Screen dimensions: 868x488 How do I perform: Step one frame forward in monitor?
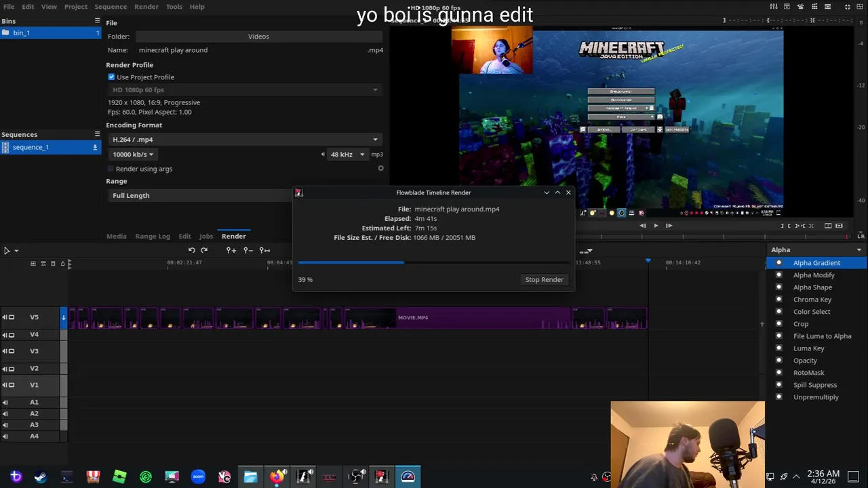click(x=669, y=226)
